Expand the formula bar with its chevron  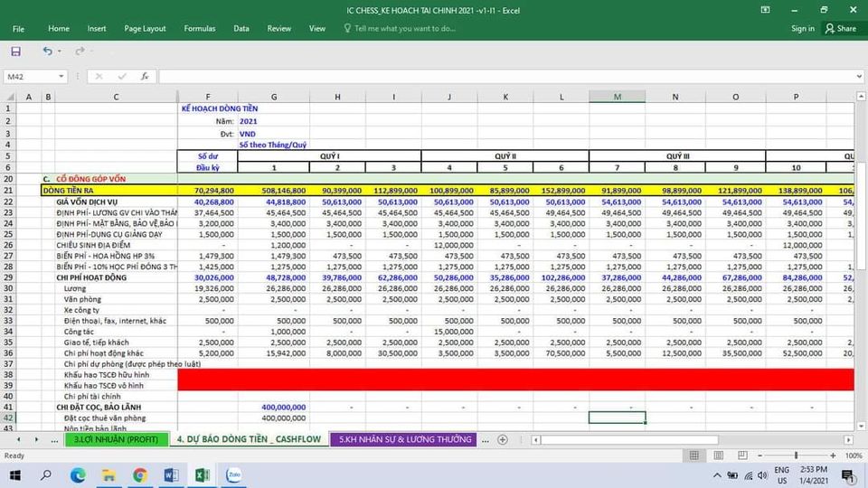(x=858, y=77)
